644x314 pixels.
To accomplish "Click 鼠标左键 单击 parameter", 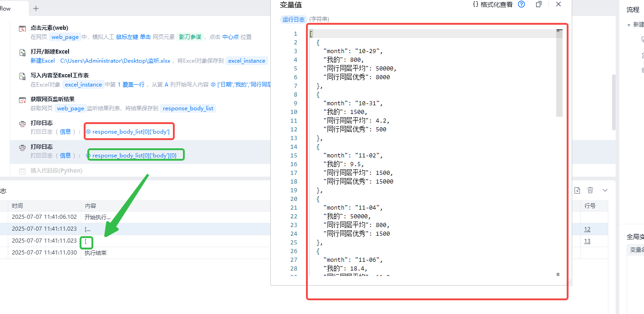I will tap(134, 37).
